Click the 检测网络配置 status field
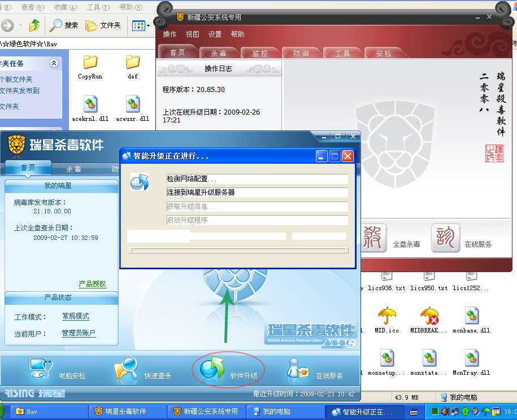The width and height of the screenshot is (517, 420). click(257, 178)
